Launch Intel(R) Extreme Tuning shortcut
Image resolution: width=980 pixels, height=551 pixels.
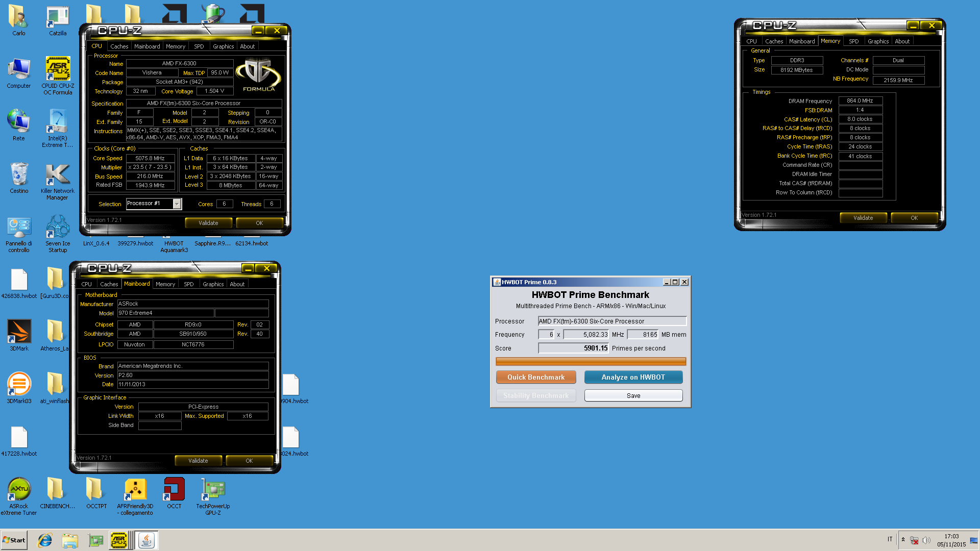[57, 128]
